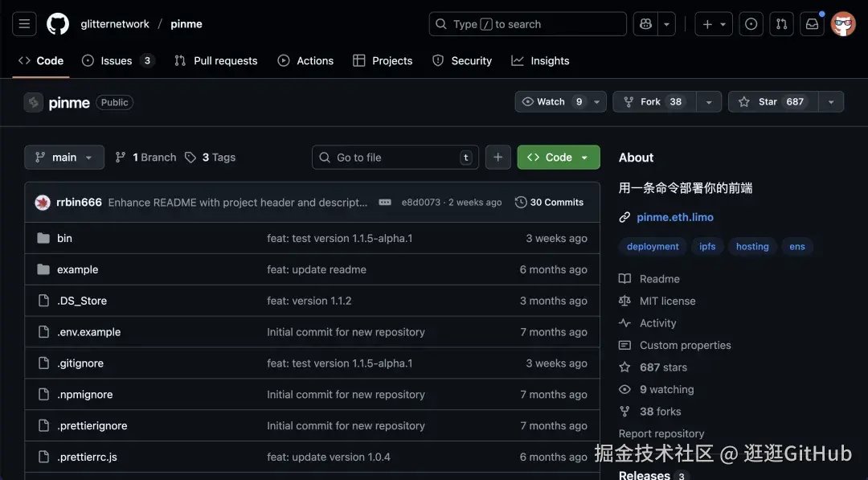This screenshot has height=480, width=868.
Task: Open MIT license link
Action: click(657, 302)
